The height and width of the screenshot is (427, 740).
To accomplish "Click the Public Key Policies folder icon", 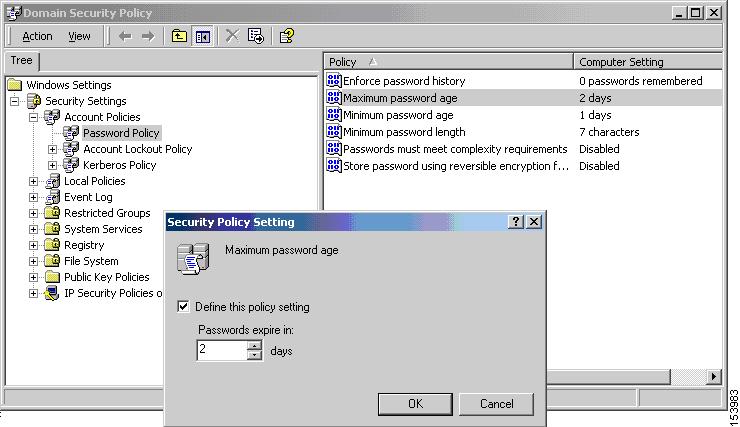I will tap(52, 277).
